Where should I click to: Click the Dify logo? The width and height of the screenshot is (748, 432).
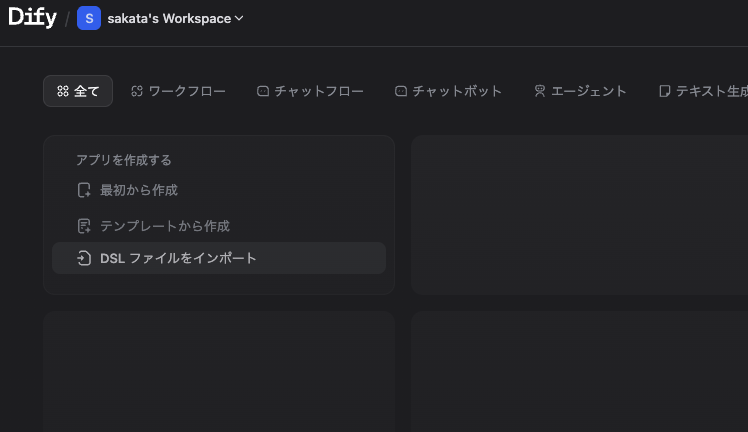click(32, 18)
